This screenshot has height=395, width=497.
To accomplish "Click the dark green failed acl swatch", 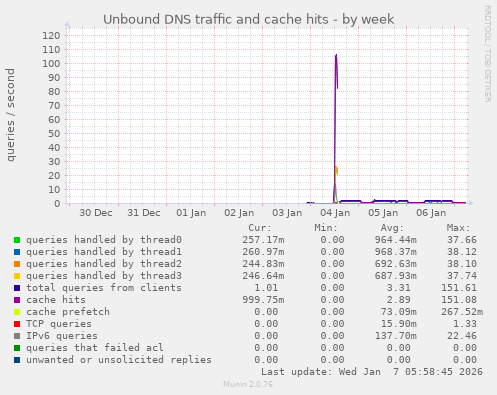I will (x=17, y=348).
